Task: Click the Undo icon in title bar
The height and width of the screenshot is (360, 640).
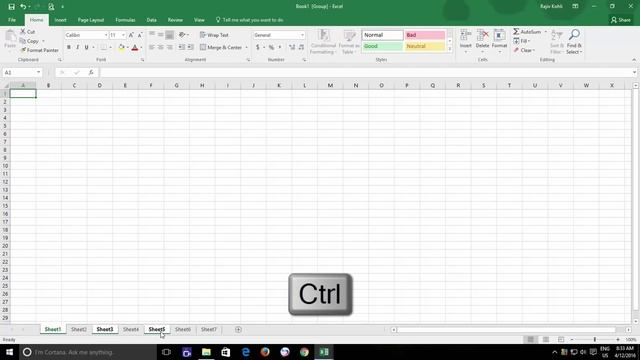Action: point(23,7)
